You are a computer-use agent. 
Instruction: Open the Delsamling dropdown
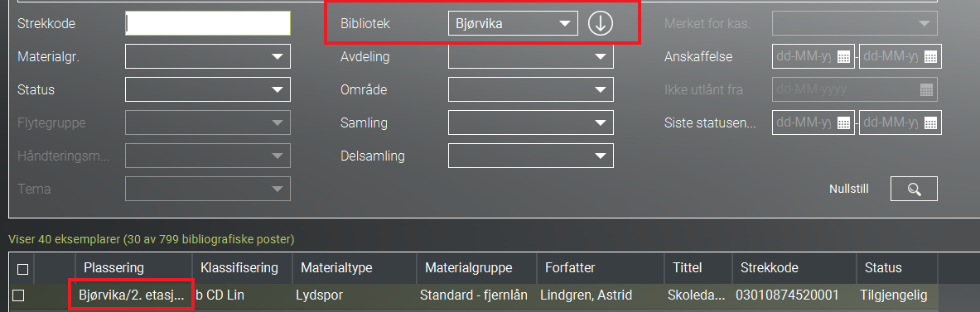pyautogui.click(x=531, y=156)
